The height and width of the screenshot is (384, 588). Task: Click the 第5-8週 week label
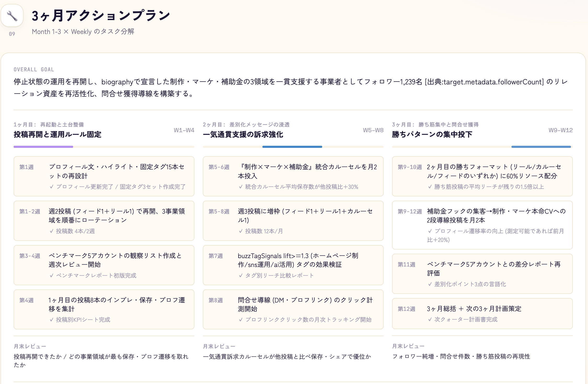coord(219,212)
